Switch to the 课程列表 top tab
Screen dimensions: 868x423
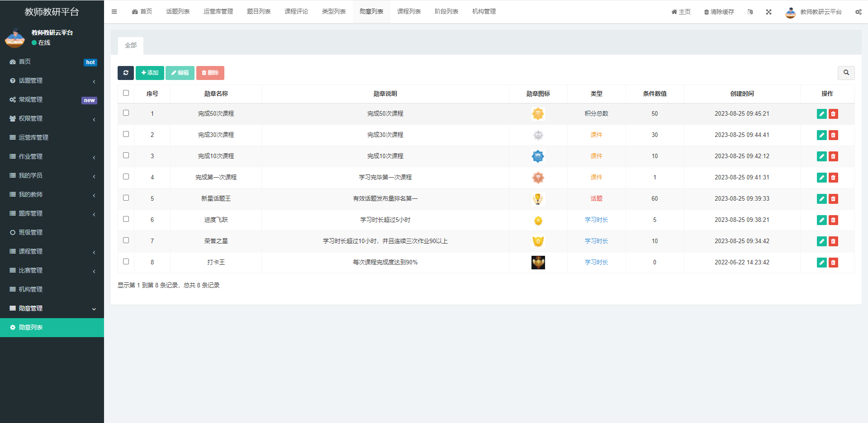point(408,12)
